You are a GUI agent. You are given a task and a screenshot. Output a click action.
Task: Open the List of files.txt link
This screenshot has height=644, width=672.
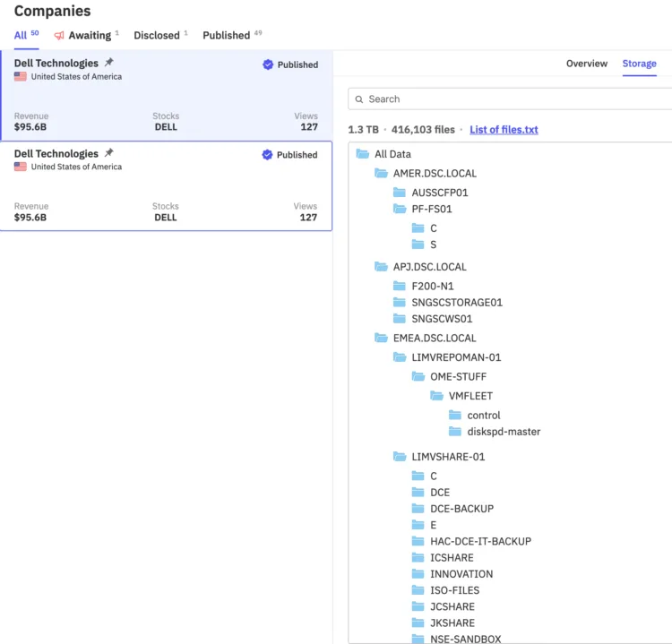(x=504, y=129)
